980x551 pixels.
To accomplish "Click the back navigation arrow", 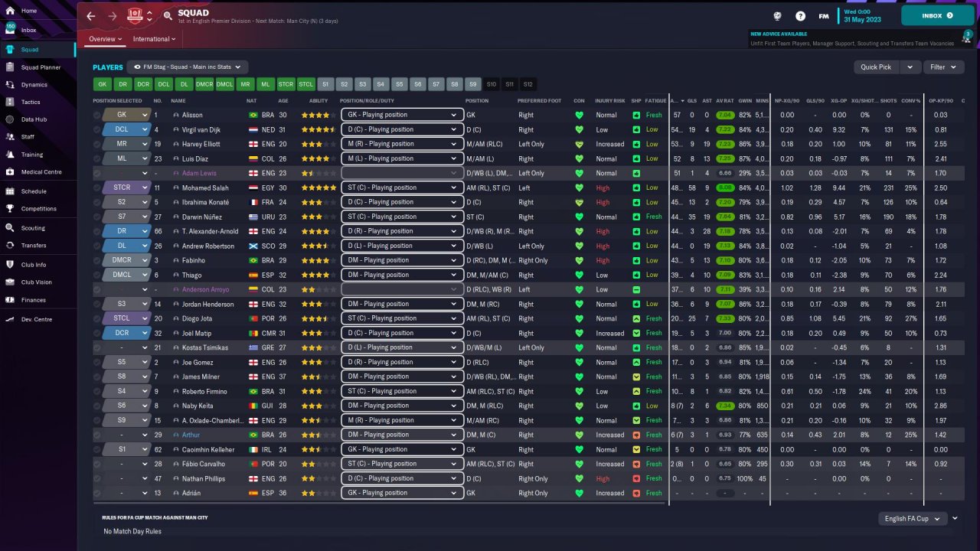I will click(91, 15).
